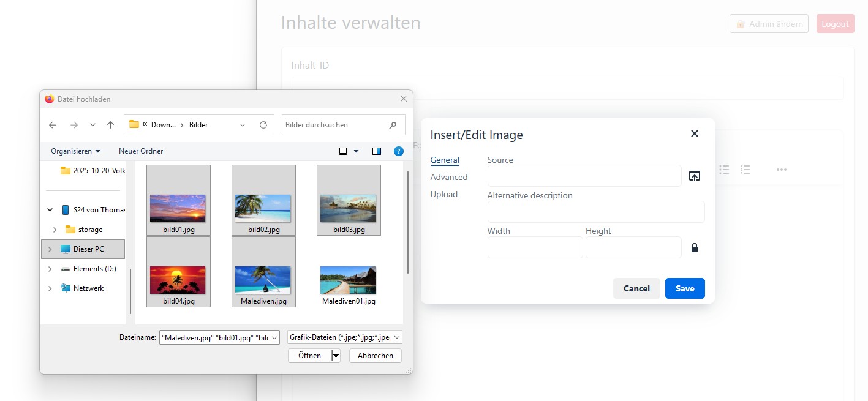Click the browse files icon beside Source

click(x=694, y=176)
